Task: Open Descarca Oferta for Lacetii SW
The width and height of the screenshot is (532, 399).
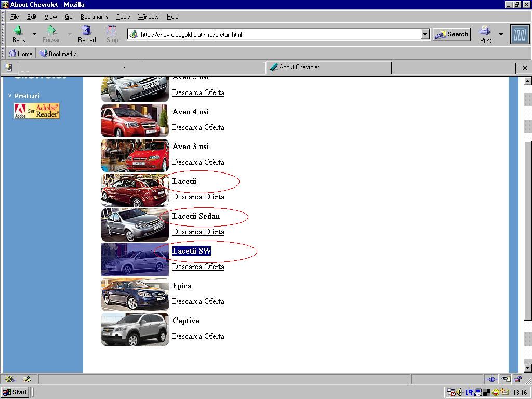Action: [x=198, y=267]
